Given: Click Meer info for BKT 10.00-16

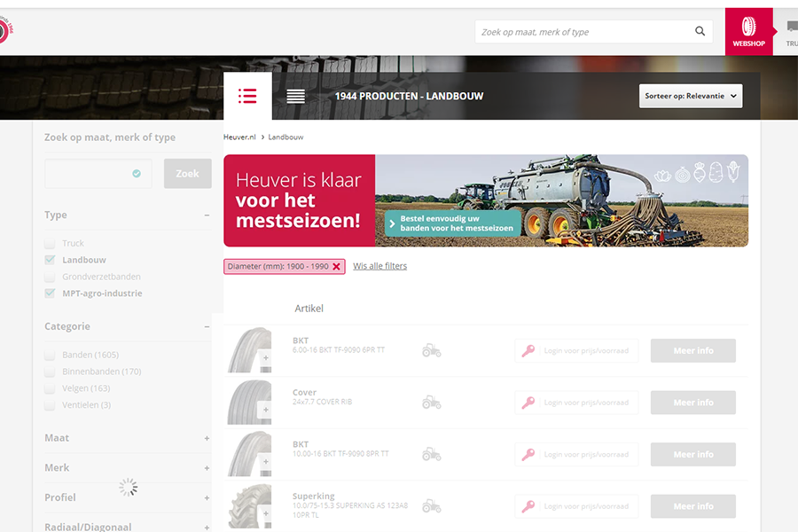Looking at the screenshot, I should pos(693,455).
